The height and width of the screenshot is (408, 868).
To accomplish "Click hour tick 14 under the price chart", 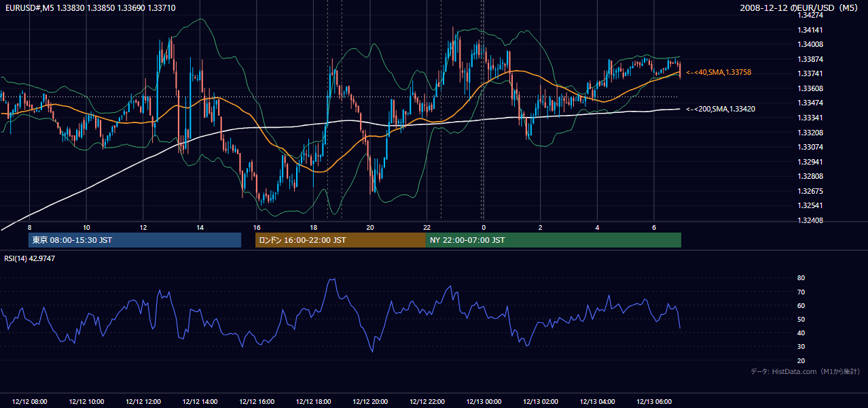I will pos(200,227).
